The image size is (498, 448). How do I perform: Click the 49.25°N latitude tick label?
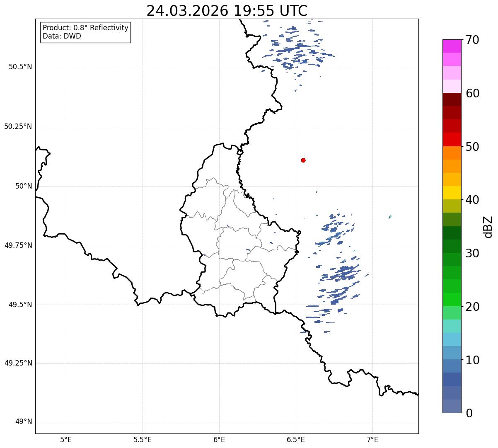point(18,363)
